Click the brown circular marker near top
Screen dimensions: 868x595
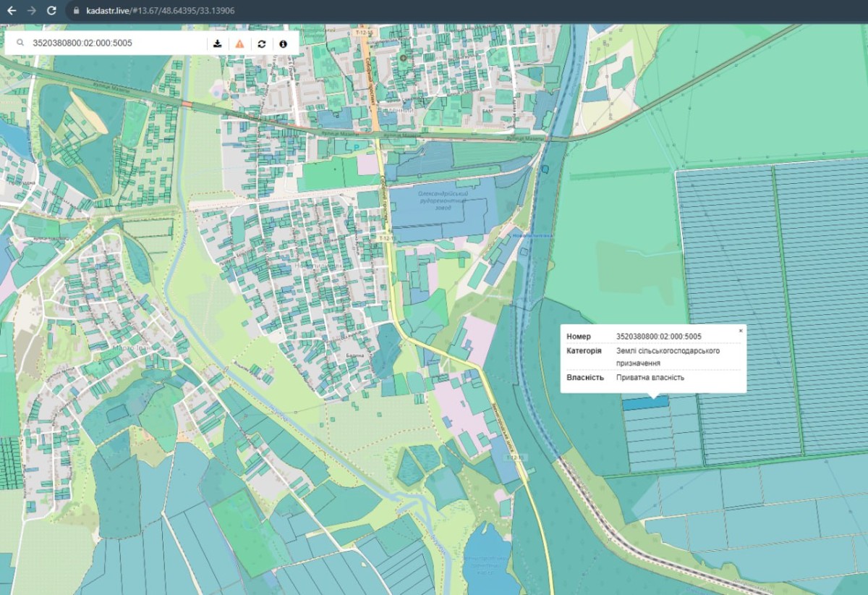pyautogui.click(x=404, y=57)
